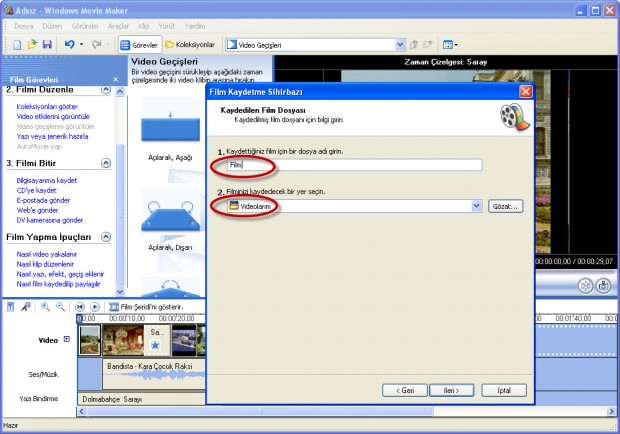Click the Open Project folder icon
The image size is (620, 434).
(32, 45)
